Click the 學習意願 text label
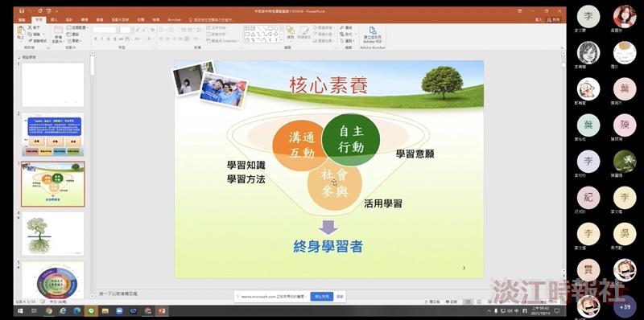 click(x=415, y=154)
